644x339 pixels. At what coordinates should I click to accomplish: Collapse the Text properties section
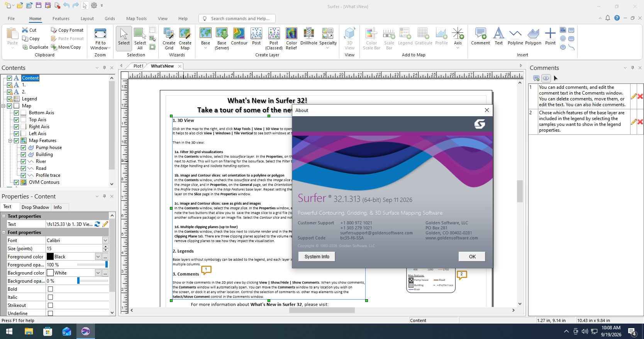[4, 216]
